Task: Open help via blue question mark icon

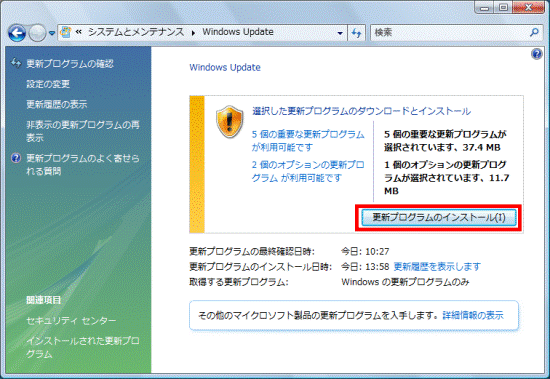Action: pyautogui.click(x=537, y=54)
